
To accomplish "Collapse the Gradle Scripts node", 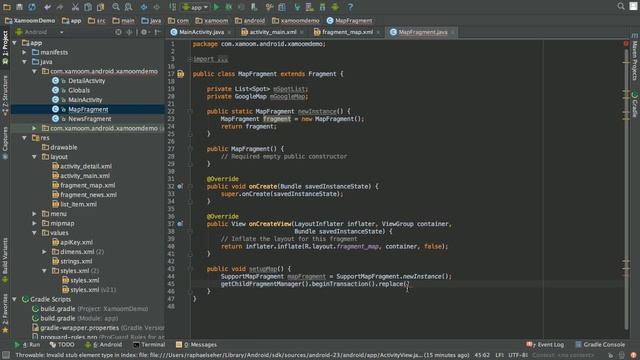I will tap(15, 299).
